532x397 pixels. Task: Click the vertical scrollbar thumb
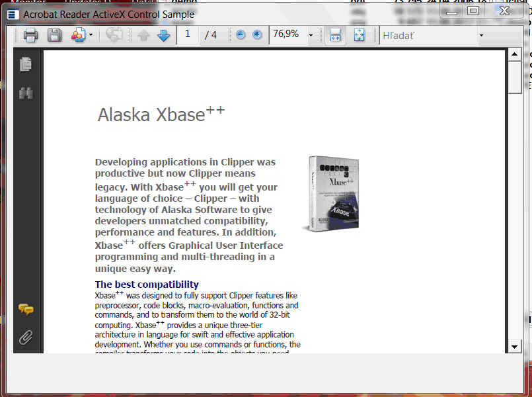(515, 77)
